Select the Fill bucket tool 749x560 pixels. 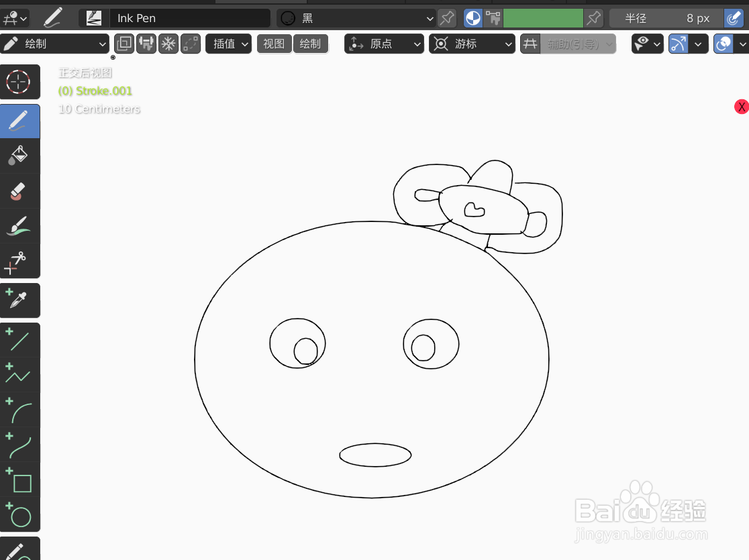(19, 156)
